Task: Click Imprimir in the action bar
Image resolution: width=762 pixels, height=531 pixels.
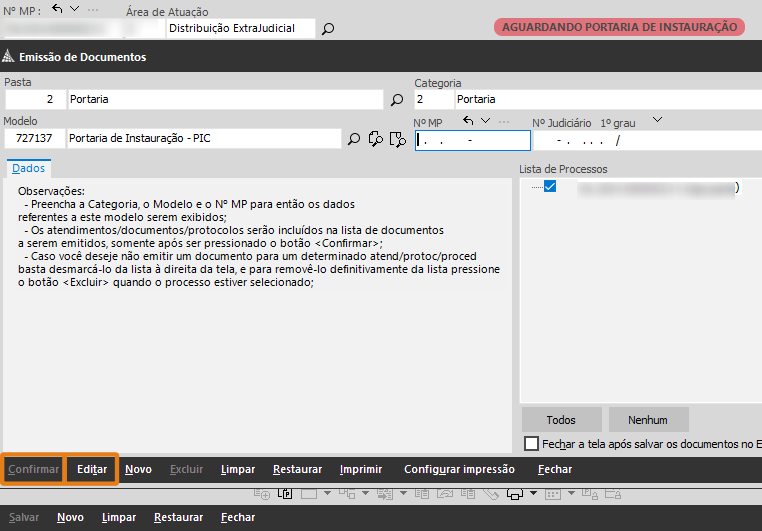Action: pos(361,469)
